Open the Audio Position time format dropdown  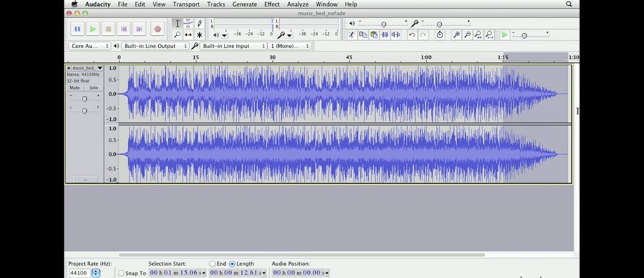(327, 273)
